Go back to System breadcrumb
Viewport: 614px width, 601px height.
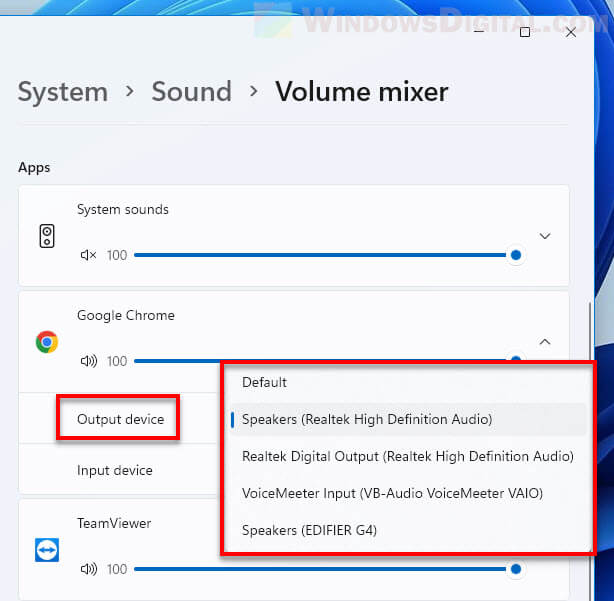[x=63, y=92]
